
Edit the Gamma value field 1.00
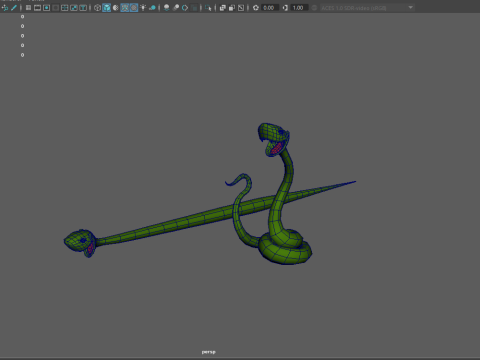pos(299,8)
